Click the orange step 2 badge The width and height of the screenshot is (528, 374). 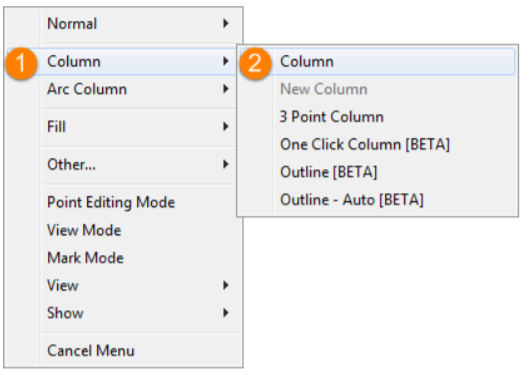(255, 63)
